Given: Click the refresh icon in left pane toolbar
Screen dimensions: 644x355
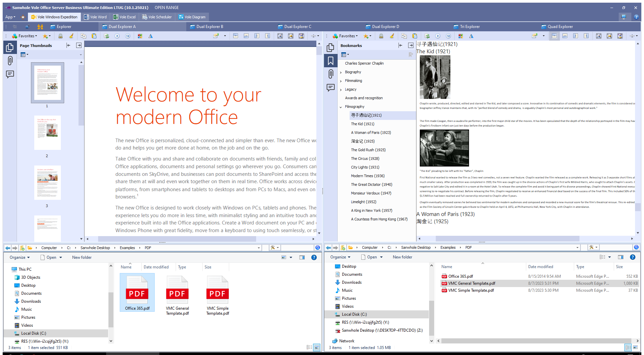Looking at the screenshot, I should [x=106, y=36].
